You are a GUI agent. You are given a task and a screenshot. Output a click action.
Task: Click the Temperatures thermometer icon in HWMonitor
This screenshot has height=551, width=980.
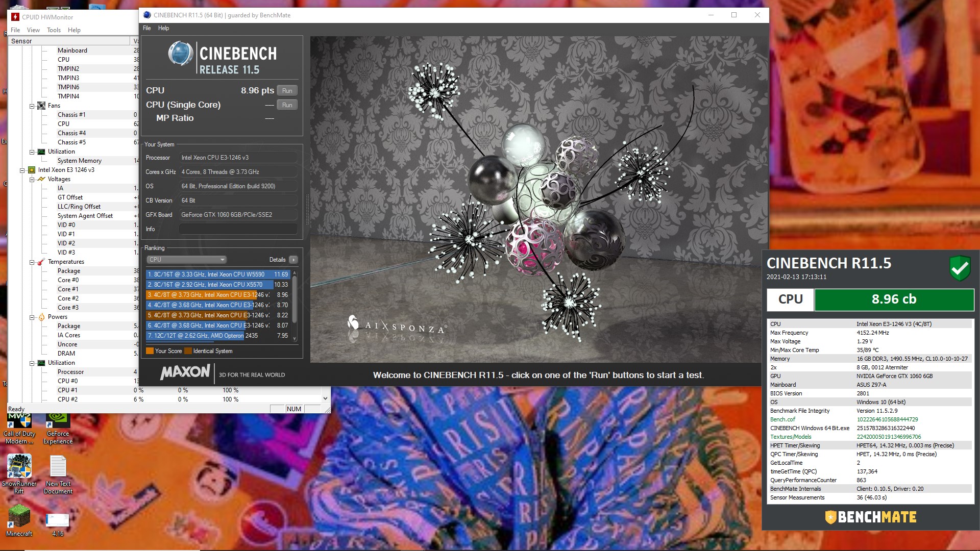41,262
